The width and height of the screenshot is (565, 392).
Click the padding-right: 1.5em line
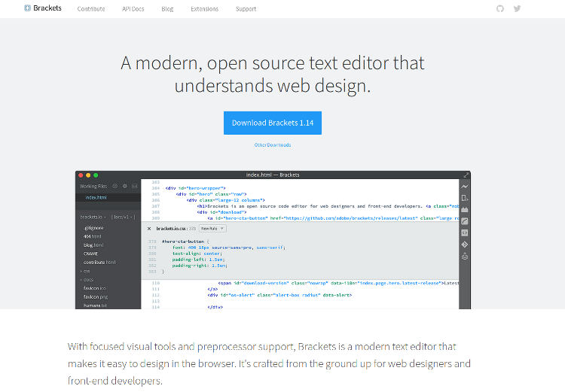click(x=200, y=266)
